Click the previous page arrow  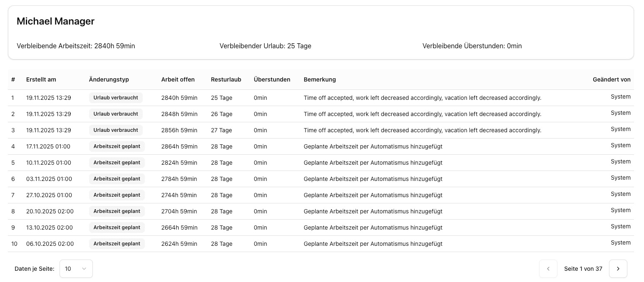pyautogui.click(x=548, y=269)
